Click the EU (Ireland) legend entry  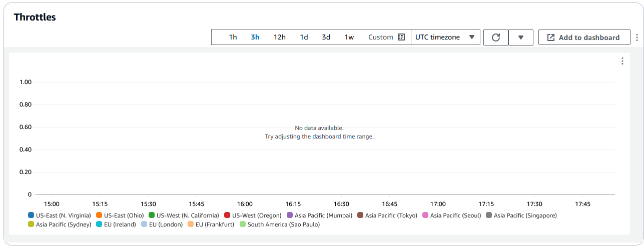coord(118,224)
